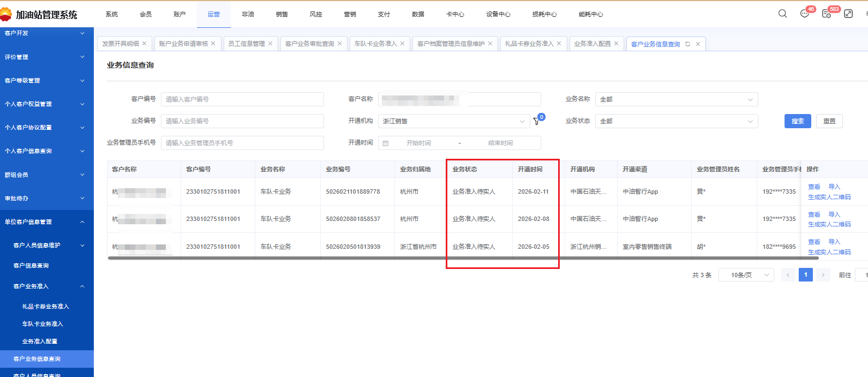Click 生成实人二维码 link in first row

pos(829,197)
